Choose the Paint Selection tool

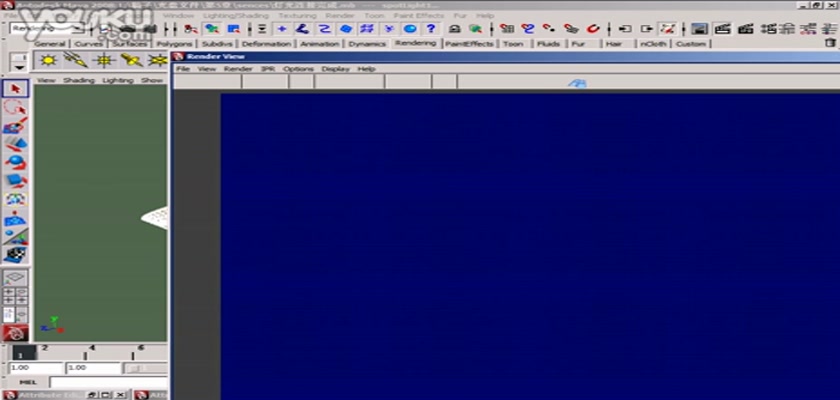16,126
